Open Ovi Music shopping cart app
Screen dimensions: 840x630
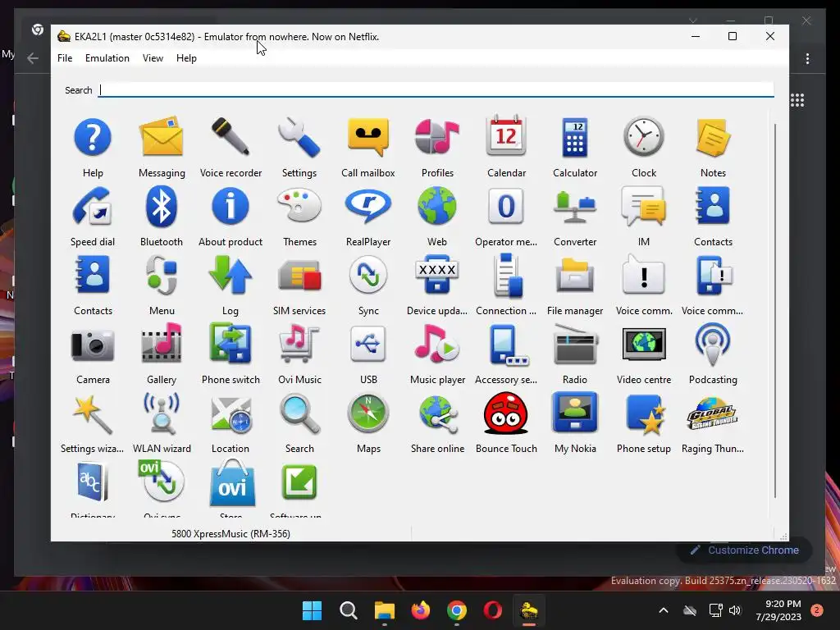click(x=299, y=344)
